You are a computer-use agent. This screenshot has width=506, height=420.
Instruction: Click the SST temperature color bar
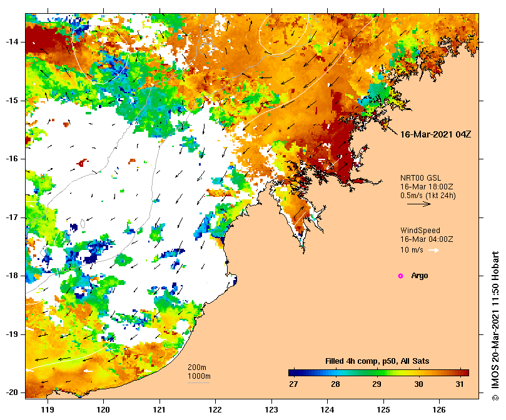coord(378,373)
